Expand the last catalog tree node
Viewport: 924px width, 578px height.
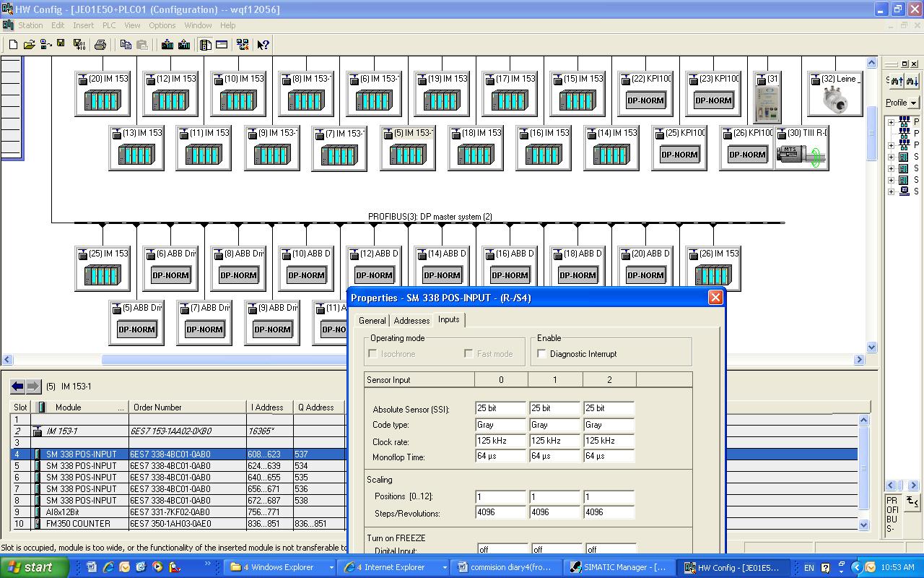tap(891, 191)
